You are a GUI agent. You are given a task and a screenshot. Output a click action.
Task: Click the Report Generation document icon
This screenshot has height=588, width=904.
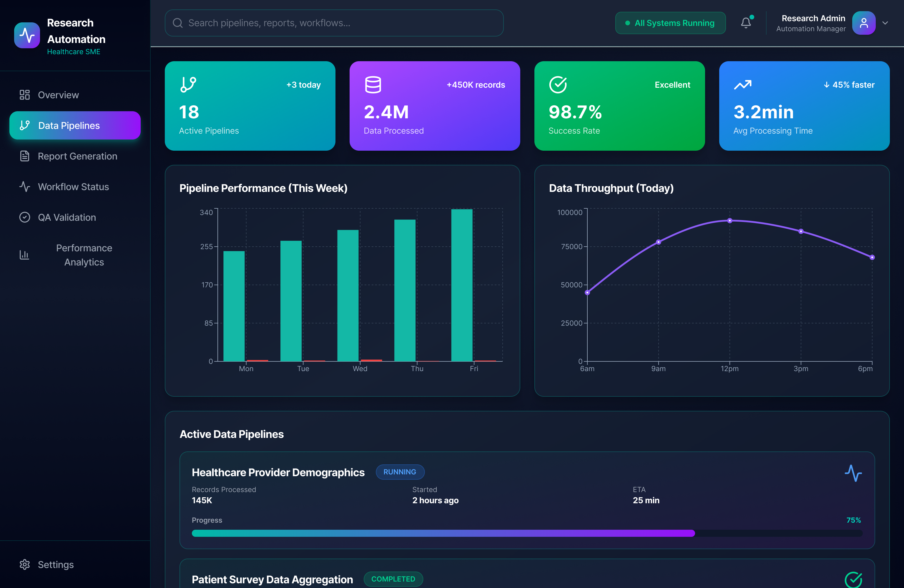[24, 156]
